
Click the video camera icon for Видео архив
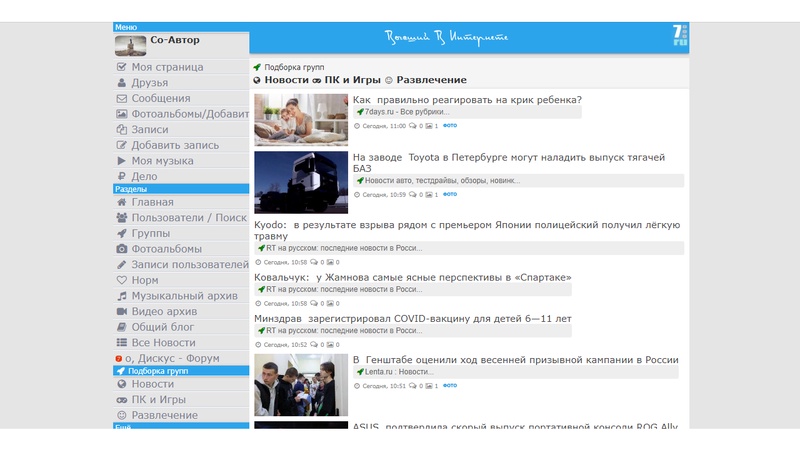[x=122, y=311]
